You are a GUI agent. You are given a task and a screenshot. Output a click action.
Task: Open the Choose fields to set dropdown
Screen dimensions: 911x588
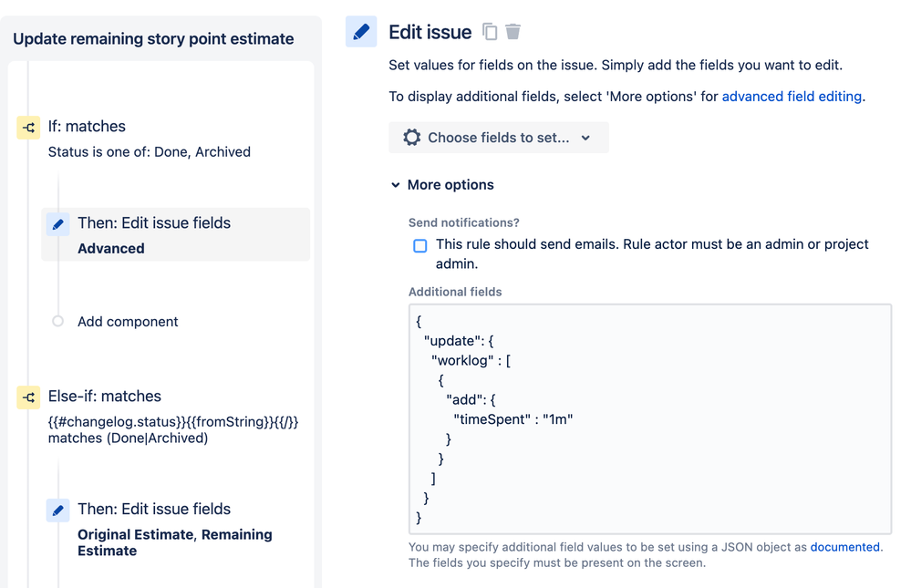(x=499, y=138)
